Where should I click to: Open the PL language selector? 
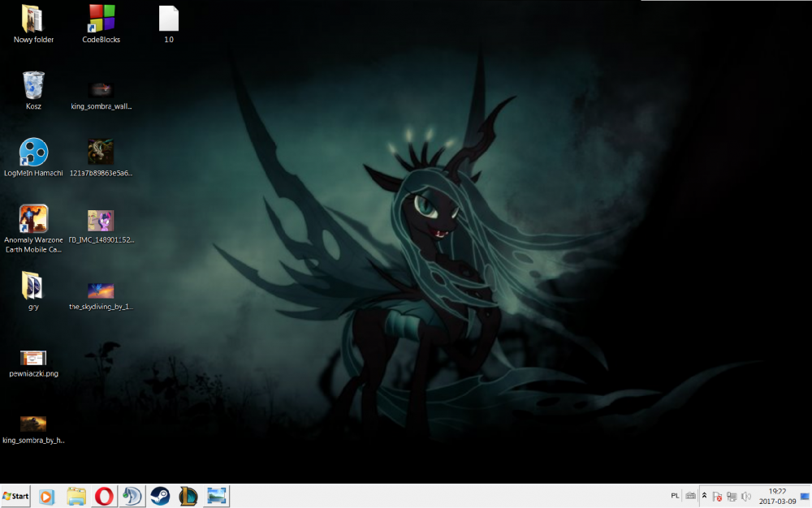(x=675, y=496)
